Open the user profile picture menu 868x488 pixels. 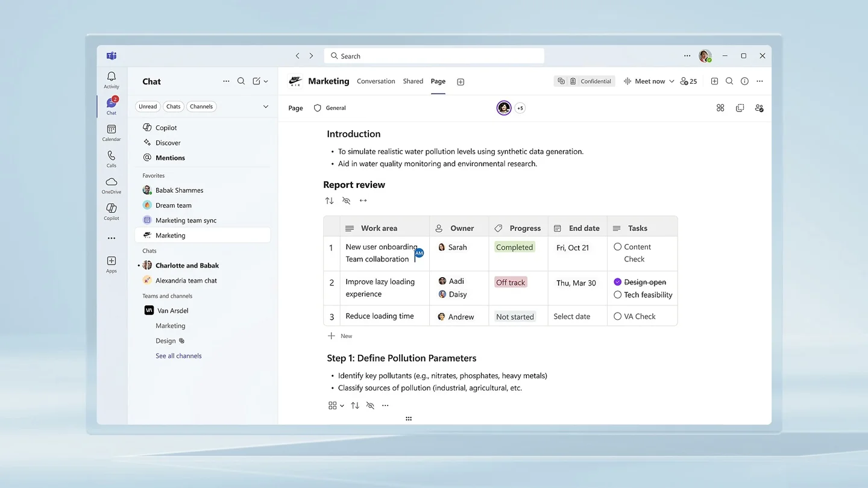click(705, 56)
